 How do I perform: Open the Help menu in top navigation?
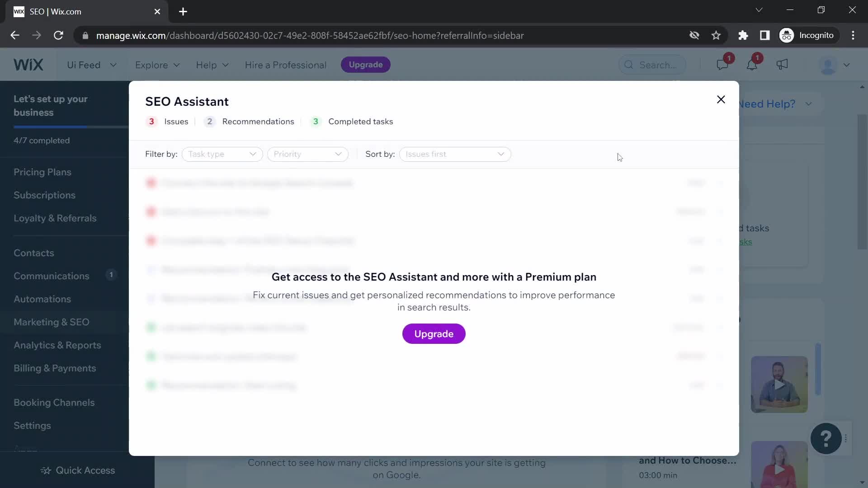[x=212, y=64]
